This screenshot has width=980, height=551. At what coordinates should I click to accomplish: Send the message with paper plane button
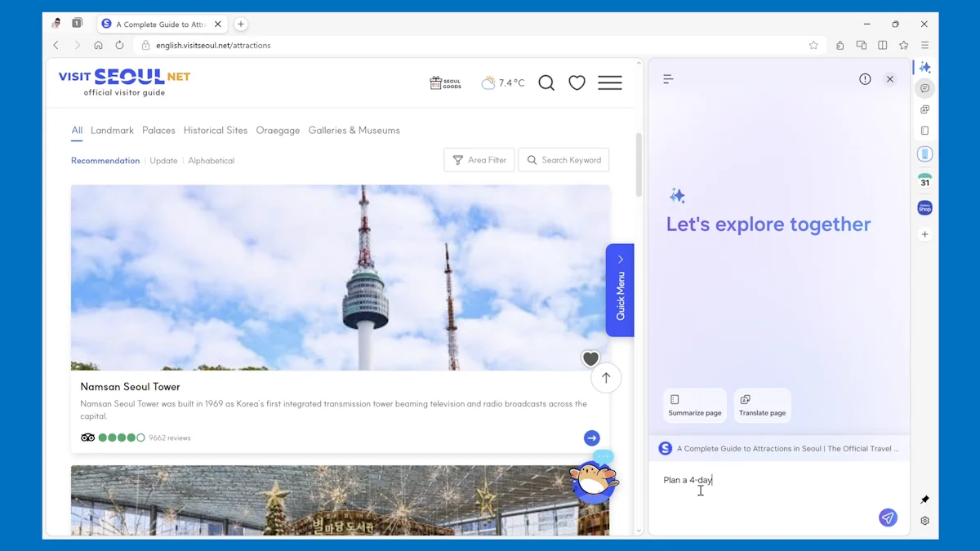[x=888, y=518]
